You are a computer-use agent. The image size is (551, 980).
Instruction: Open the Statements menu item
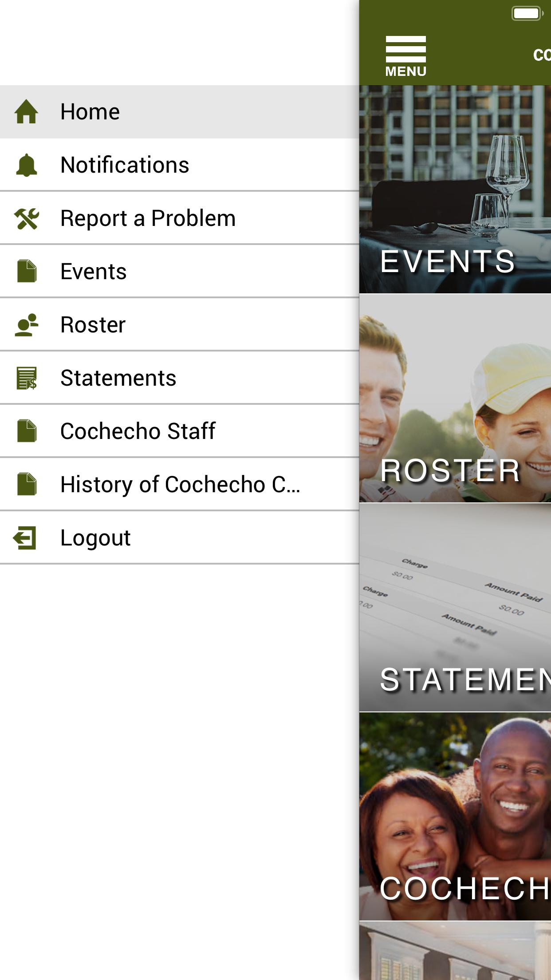pos(179,378)
